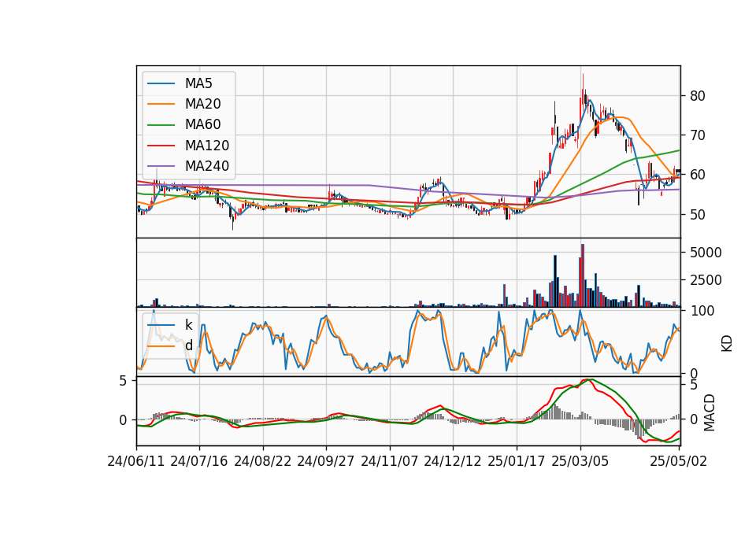Click the 25/05/02 date label
756x543 pixels.
tap(678, 461)
